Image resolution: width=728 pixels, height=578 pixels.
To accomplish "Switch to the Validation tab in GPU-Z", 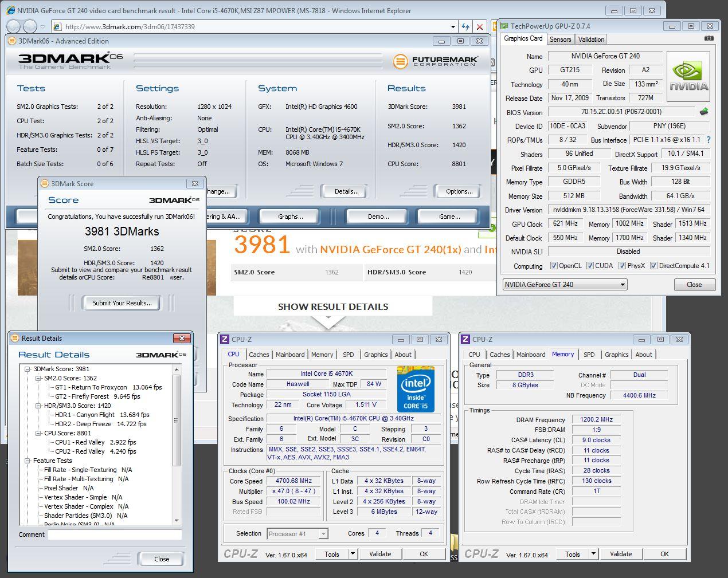I will pyautogui.click(x=591, y=39).
